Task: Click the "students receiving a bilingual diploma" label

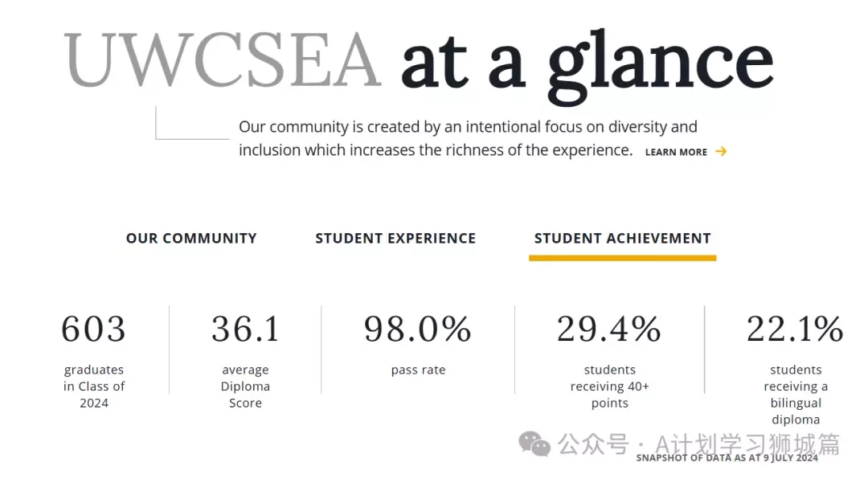Action: (796, 395)
